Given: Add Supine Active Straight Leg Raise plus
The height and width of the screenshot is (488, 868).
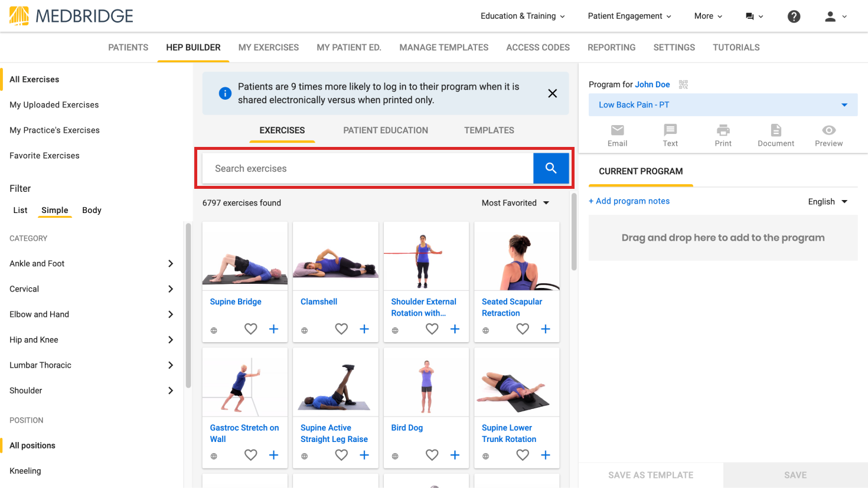Looking at the screenshot, I should (x=364, y=455).
